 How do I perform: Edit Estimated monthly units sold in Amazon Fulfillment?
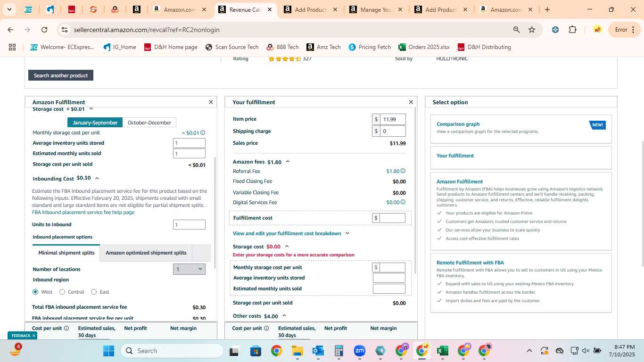tap(189, 153)
